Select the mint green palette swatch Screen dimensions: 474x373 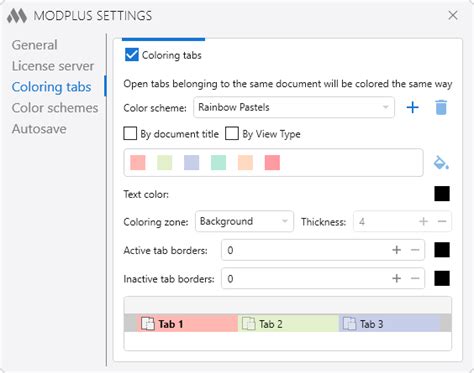coord(218,163)
